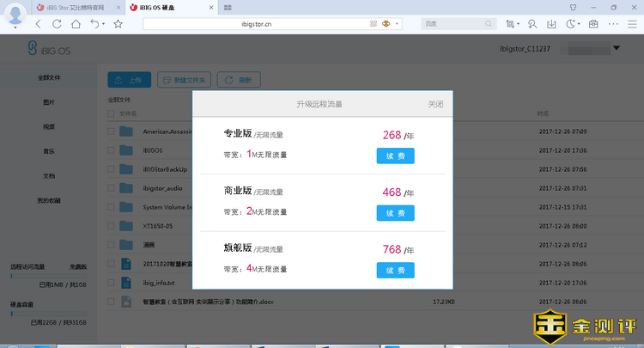The image size is (644, 348).
Task: Click the browser back arrow icon
Action: 38,24
